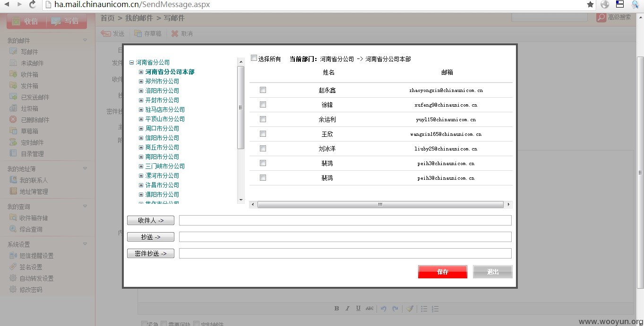
Task: Click into the 抄送 input field
Action: 345,237
